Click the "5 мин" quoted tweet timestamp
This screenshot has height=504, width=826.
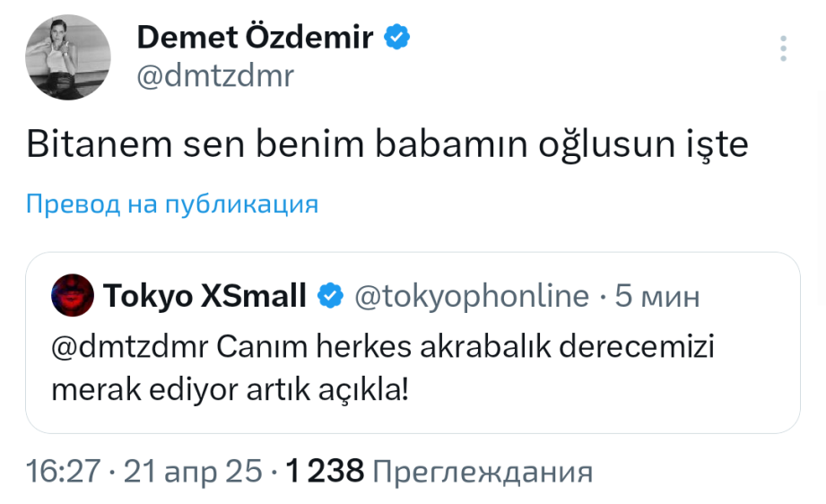point(656,295)
